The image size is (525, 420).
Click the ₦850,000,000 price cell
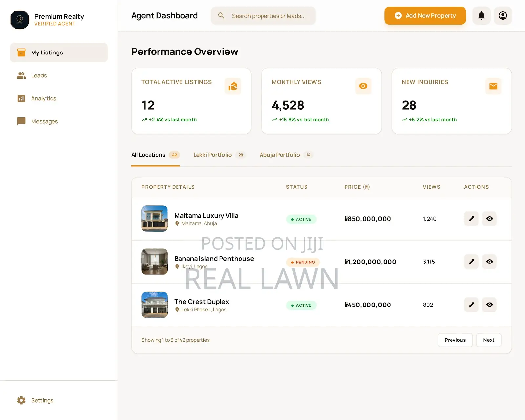click(x=367, y=219)
